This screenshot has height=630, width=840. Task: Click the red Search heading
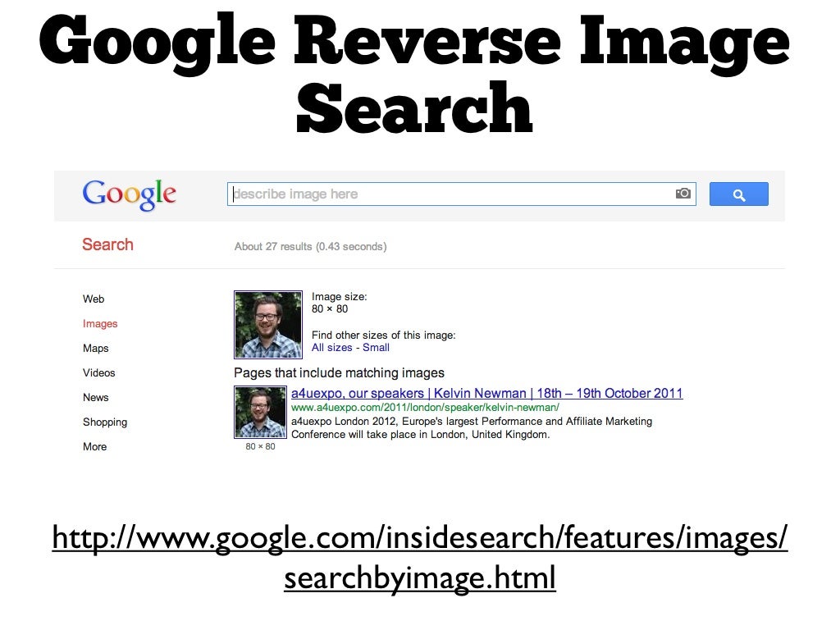(107, 244)
